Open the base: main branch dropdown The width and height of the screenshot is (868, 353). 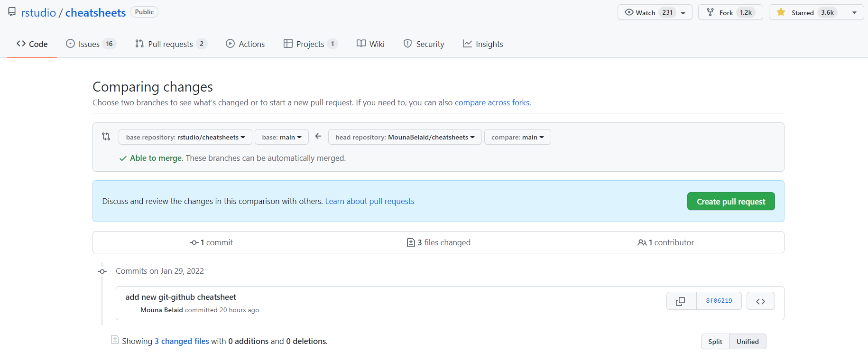(x=282, y=137)
